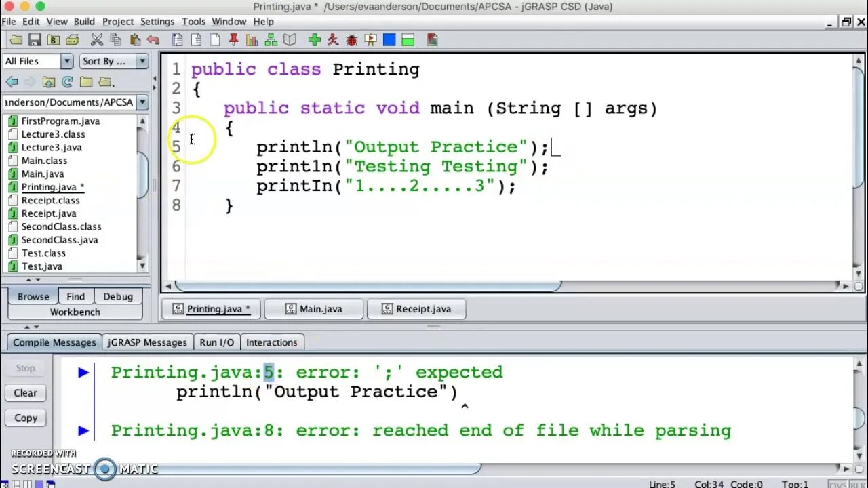Click the Stop button
This screenshot has width=868, height=488.
pyautogui.click(x=26, y=368)
